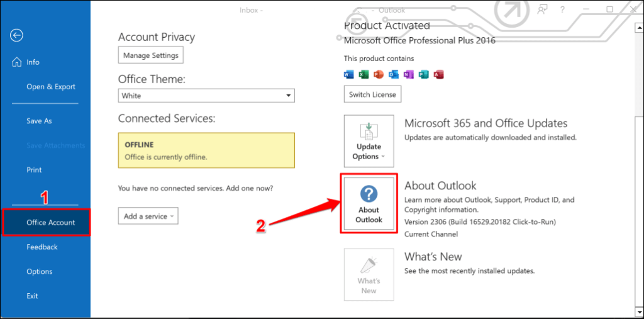The height and width of the screenshot is (319, 644).
Task: Go back using the circled back arrow
Action: point(16,36)
